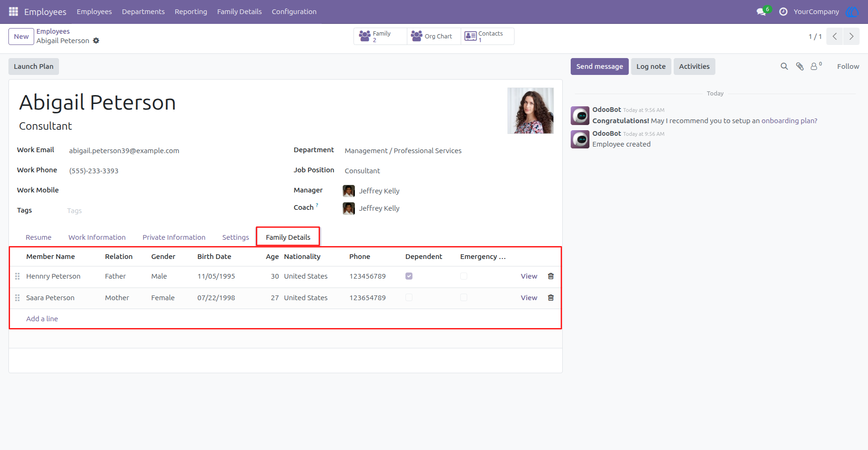Open the apps grid menu icon
The image size is (868, 450).
click(x=14, y=11)
